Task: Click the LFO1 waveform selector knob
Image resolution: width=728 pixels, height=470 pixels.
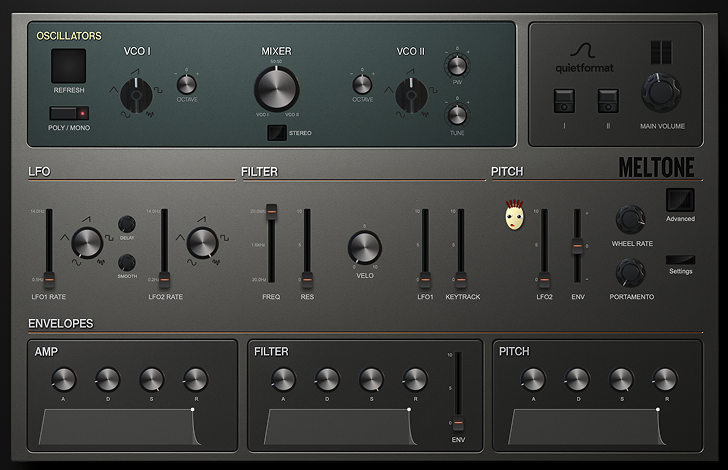Action: point(88,240)
